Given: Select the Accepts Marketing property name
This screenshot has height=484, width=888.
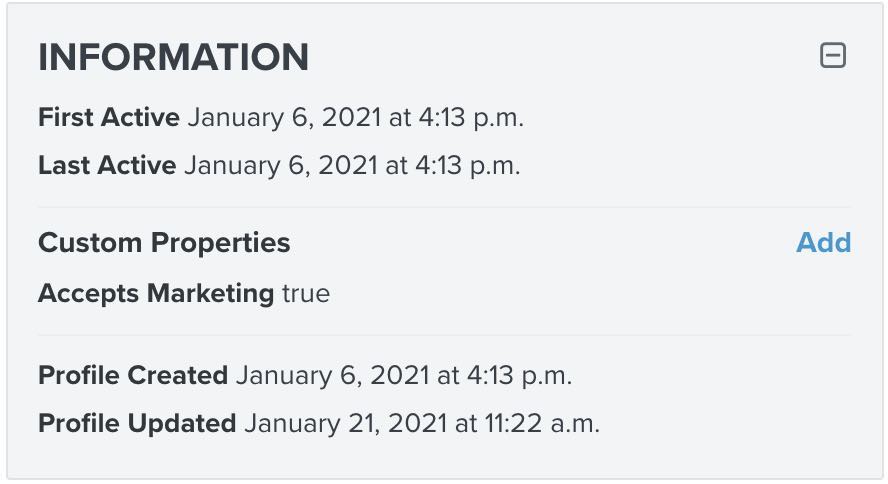Looking at the screenshot, I should (155, 293).
